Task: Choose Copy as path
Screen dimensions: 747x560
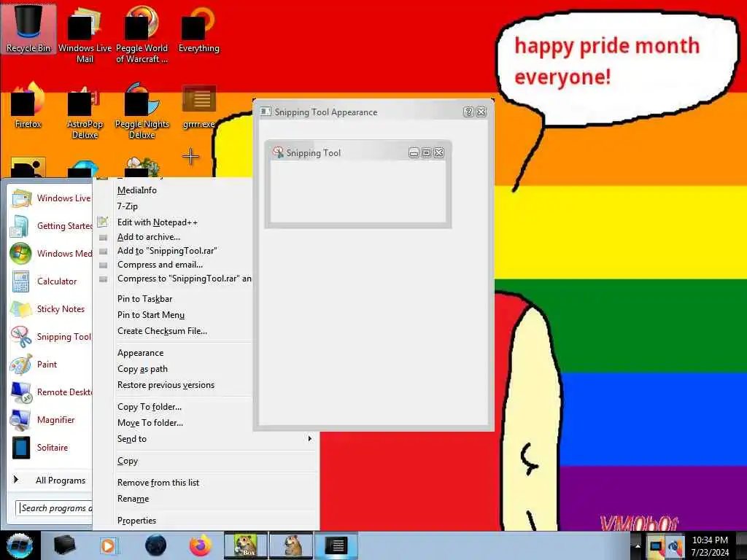Action: pyautogui.click(x=142, y=369)
